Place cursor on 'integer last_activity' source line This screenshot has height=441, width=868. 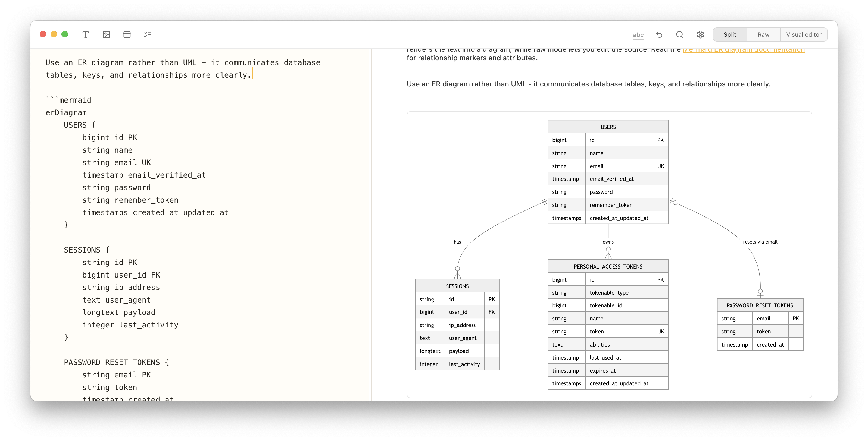click(130, 325)
